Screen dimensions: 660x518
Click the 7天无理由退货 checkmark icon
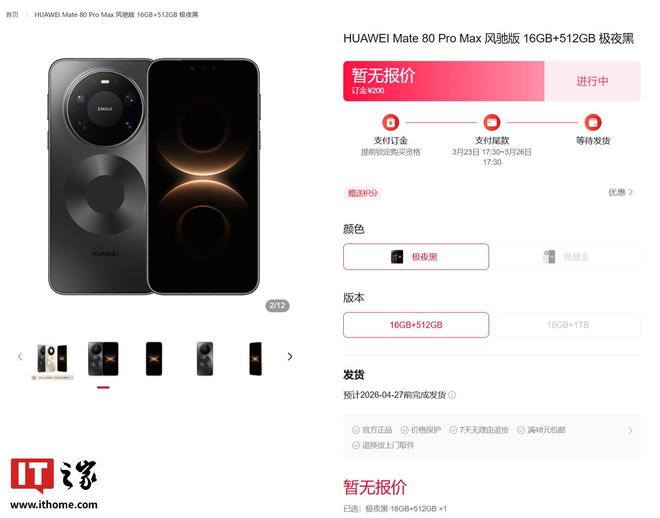coord(454,430)
